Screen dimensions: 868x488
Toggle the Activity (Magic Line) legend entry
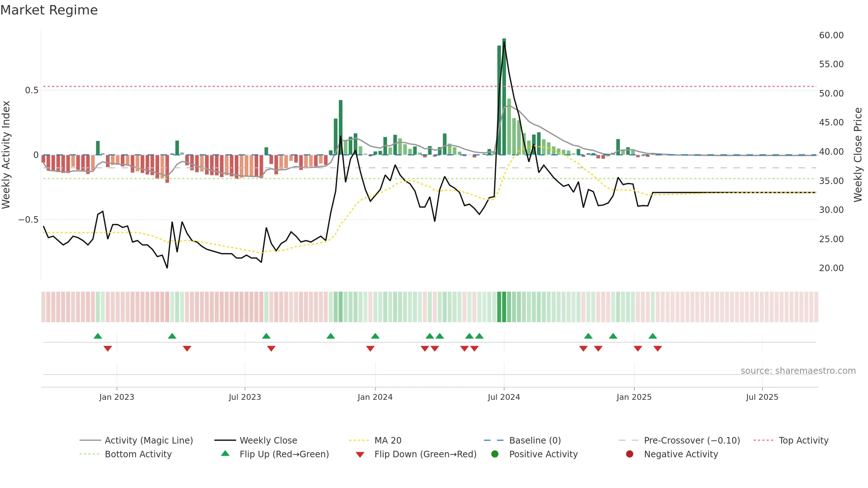(x=136, y=440)
